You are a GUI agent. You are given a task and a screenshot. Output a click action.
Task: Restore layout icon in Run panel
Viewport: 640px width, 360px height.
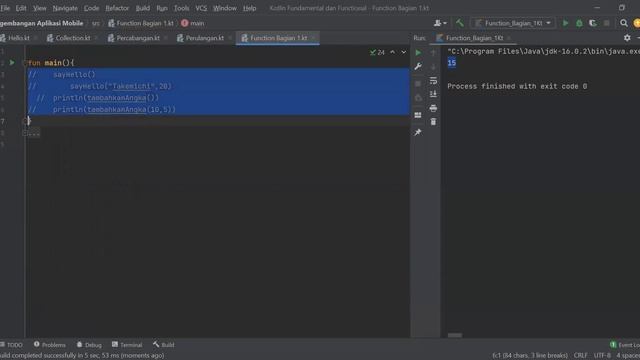(418, 115)
